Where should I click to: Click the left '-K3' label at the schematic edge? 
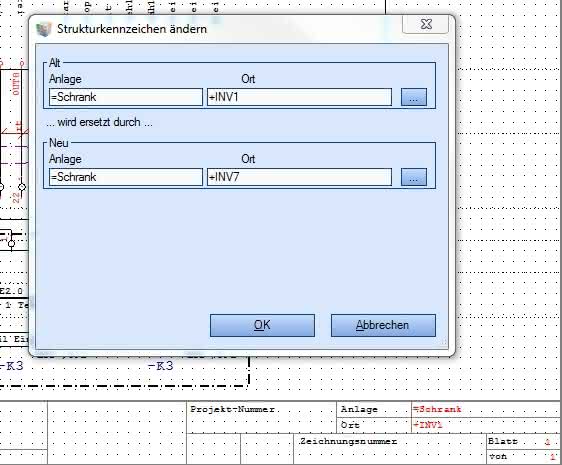(12, 366)
